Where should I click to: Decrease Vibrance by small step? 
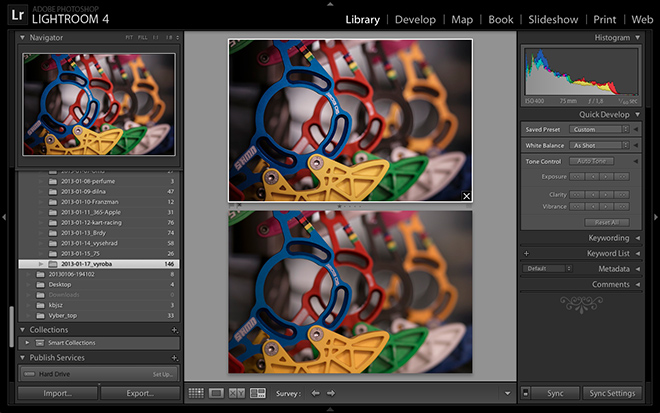592,207
